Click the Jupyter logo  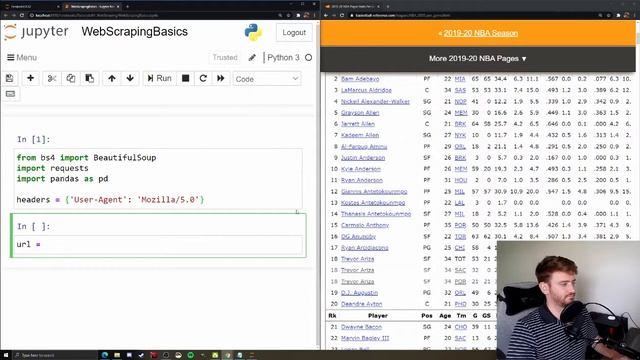pos(36,32)
